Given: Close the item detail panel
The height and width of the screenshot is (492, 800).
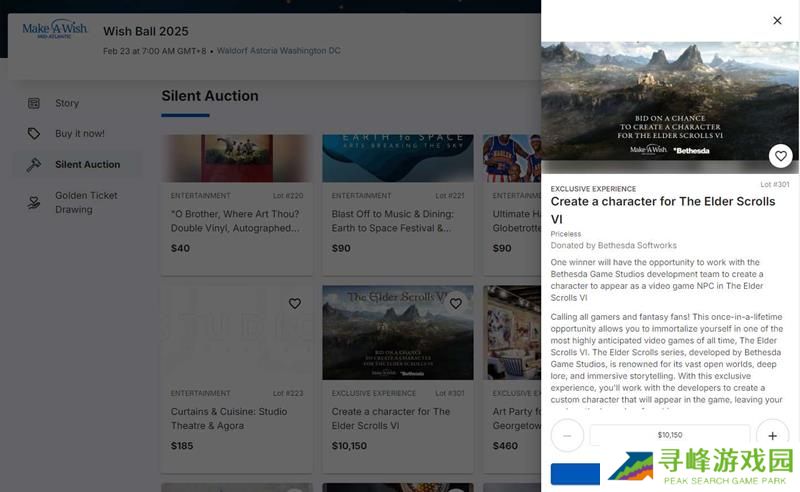Looking at the screenshot, I should point(777,21).
